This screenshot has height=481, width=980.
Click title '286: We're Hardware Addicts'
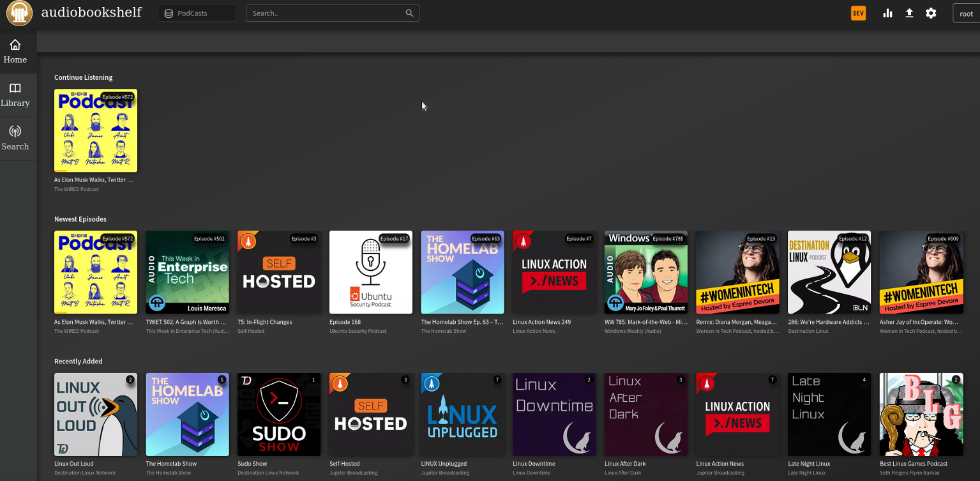[829, 322]
